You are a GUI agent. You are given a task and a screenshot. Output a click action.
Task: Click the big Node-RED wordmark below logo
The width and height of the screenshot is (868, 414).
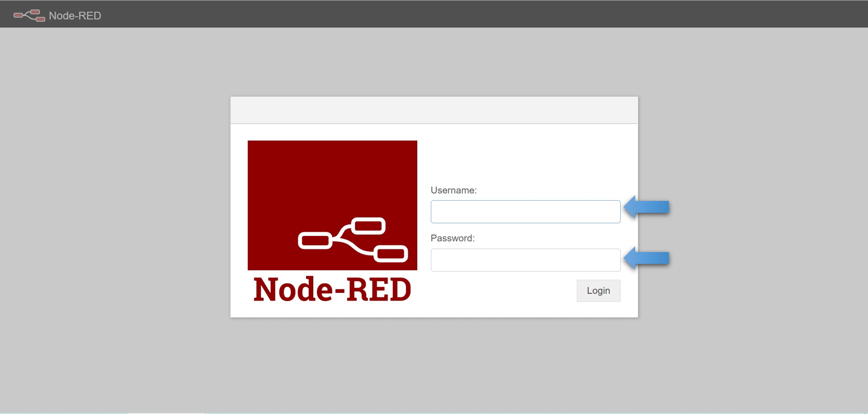(x=332, y=289)
